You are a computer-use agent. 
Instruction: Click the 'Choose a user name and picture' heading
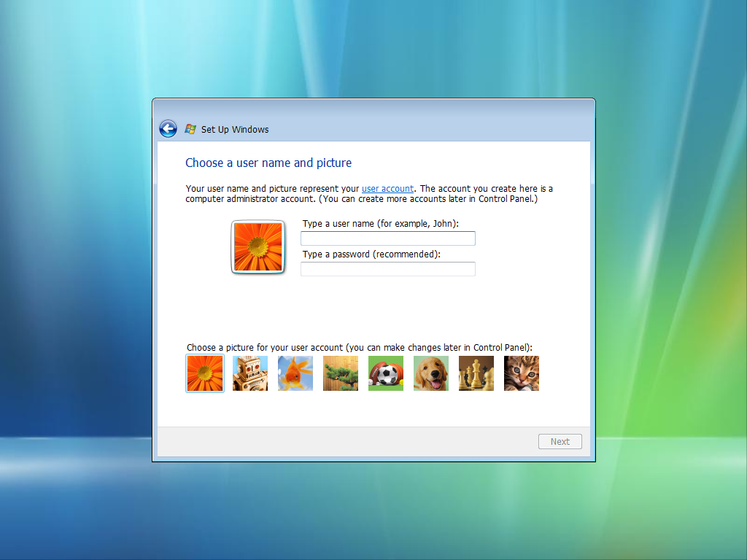click(268, 163)
